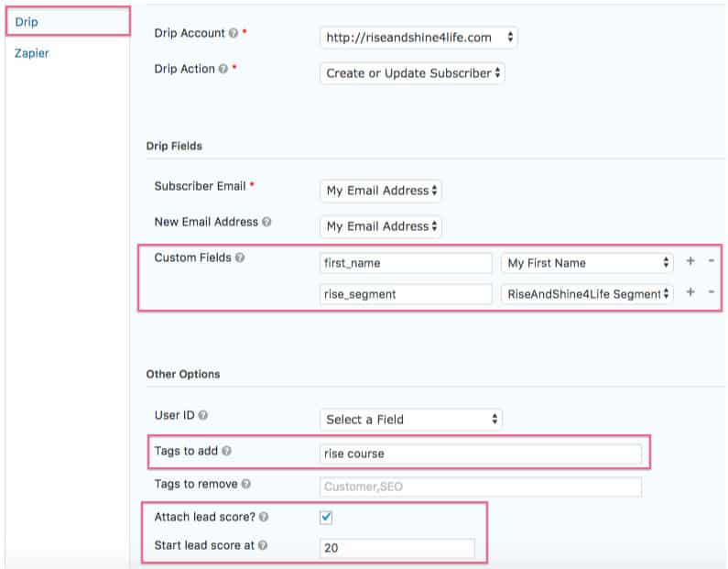This screenshot has height=569, width=728.
Task: Expand the Drip Action dropdown
Action: [x=412, y=73]
